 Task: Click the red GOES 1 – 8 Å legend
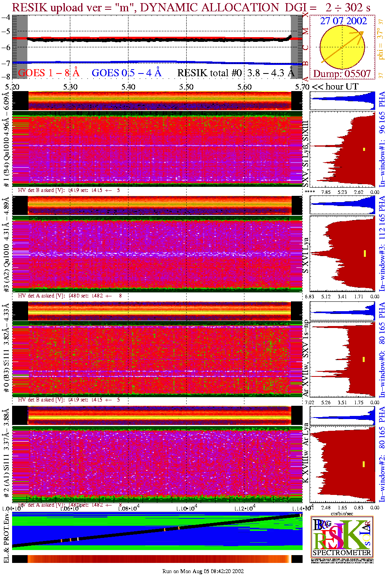coord(48,73)
